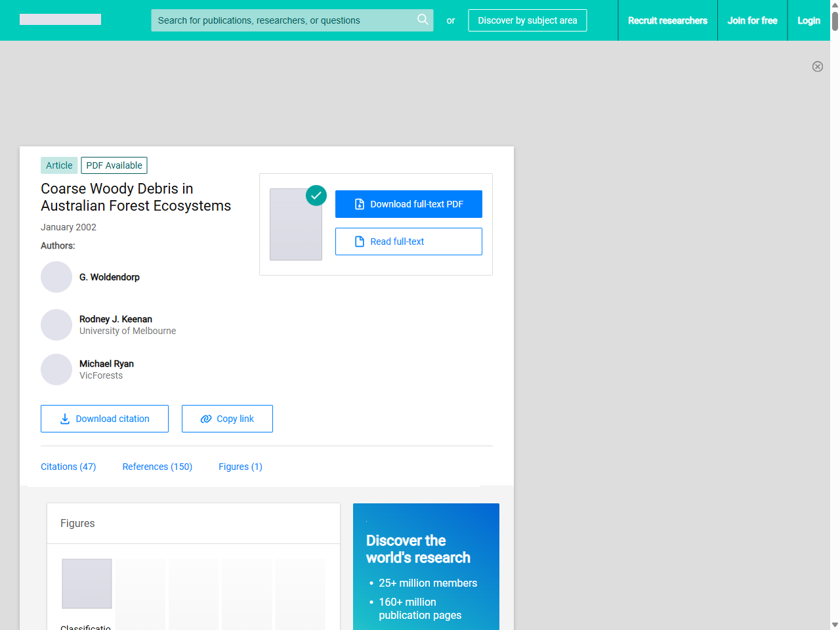Click the green checkmark badge on PDF preview

click(316, 195)
